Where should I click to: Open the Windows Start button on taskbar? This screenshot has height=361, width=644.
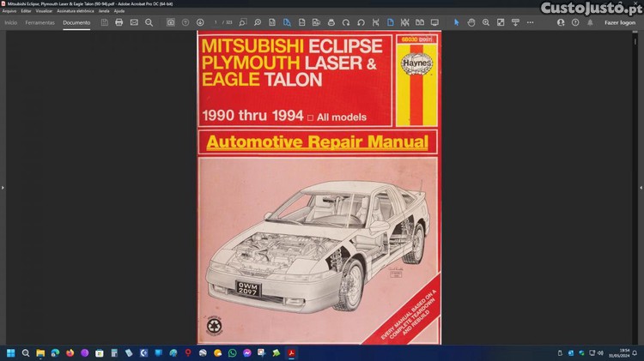click(x=11, y=352)
